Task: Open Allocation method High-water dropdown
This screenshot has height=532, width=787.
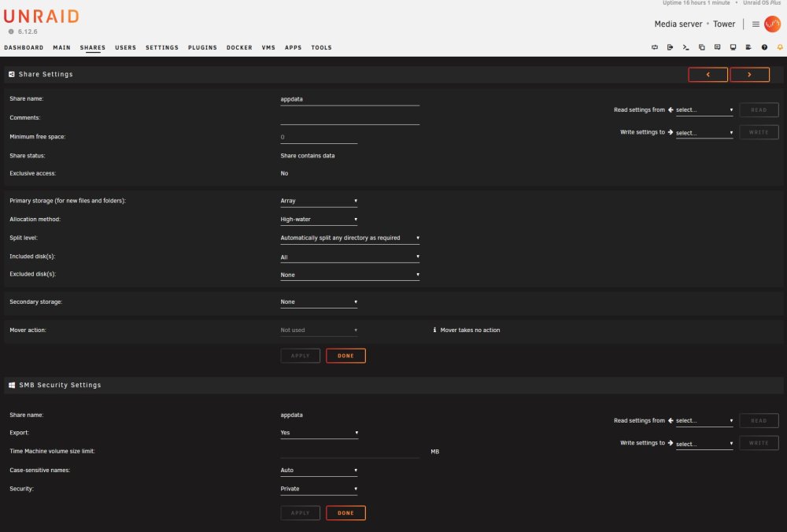Action: (319, 220)
